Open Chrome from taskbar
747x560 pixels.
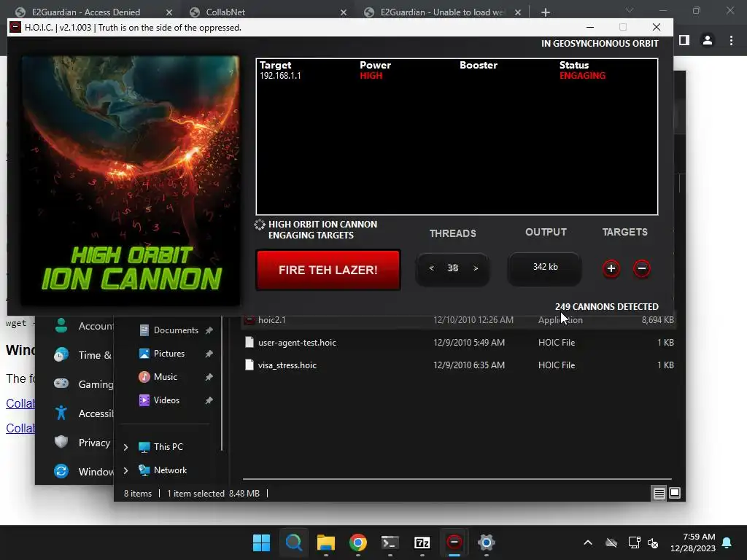tap(357, 542)
